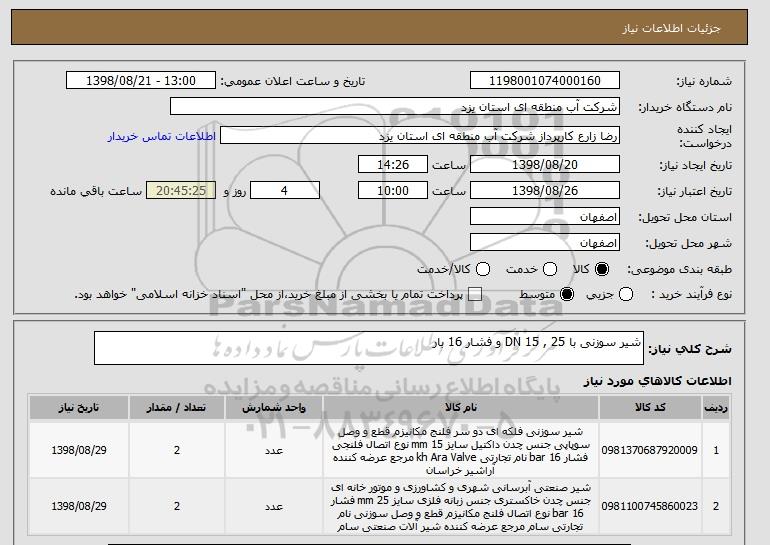Viewport: 770px width, 545px height.
Task: Click the quantity 2 in row 1
Action: pos(177,450)
